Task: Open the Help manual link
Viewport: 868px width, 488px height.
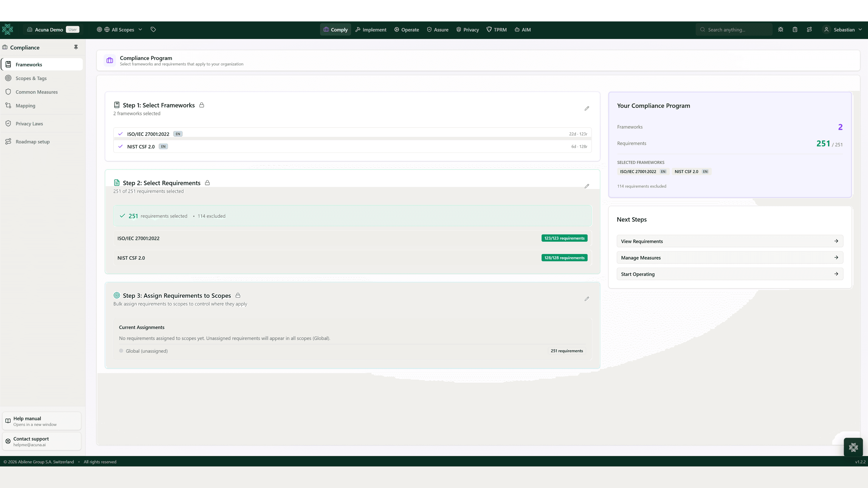Action: pos(42,421)
